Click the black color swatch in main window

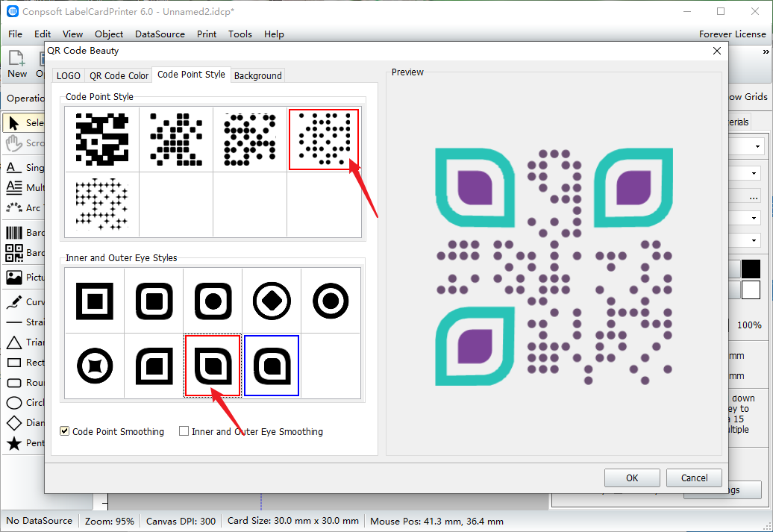pyautogui.click(x=751, y=269)
